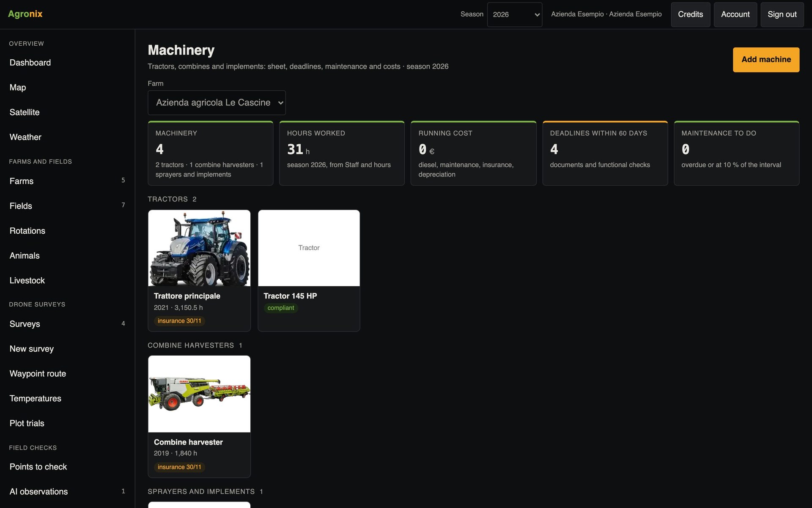
Task: Click the Credits button
Action: (690, 14)
